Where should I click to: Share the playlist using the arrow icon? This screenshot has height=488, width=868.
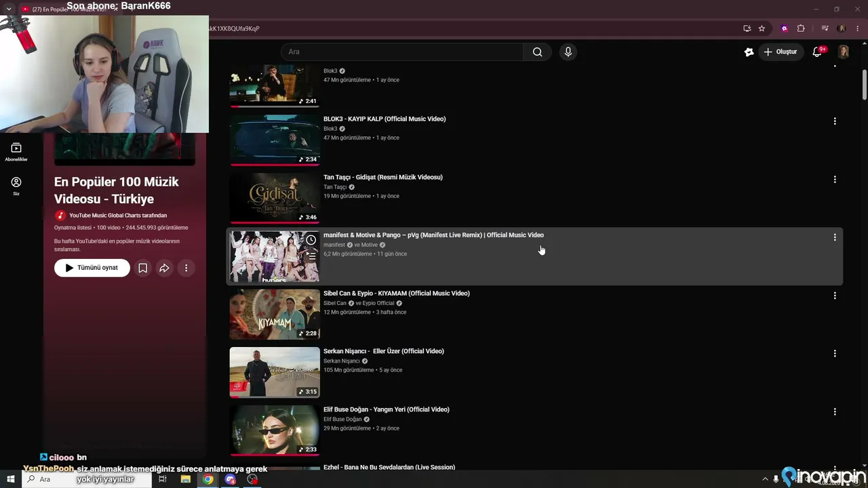pos(164,268)
